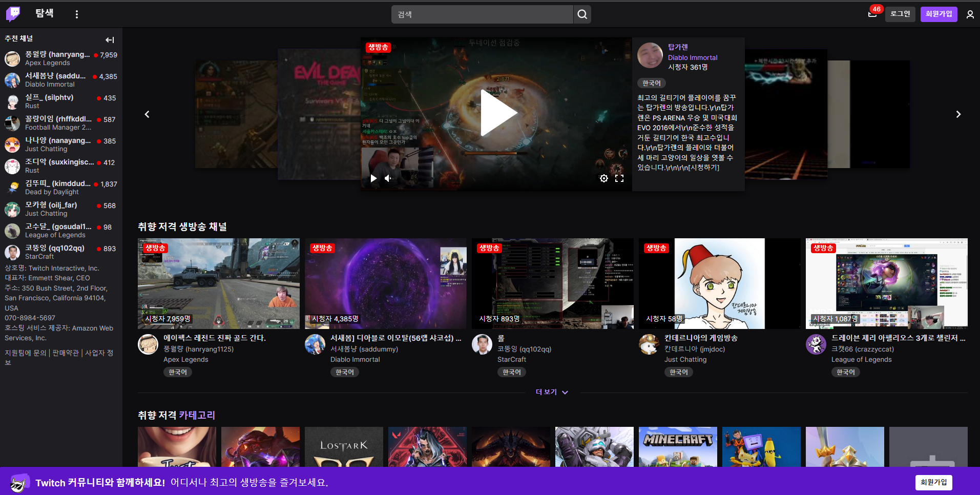Click the 한국어 tag under the 칸데르니아 card
Screen dimensions: 980x495
[x=679, y=373]
